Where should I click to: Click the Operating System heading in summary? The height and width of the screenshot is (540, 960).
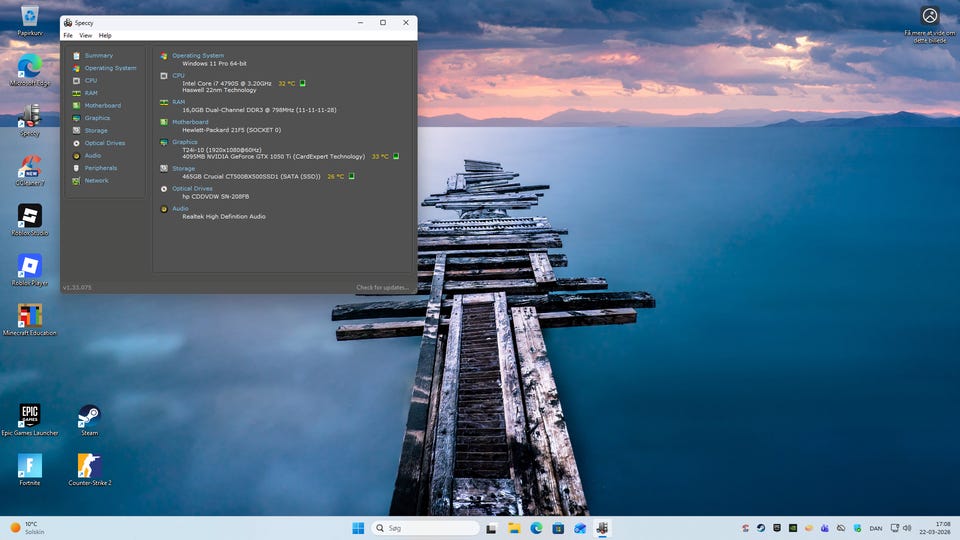pyautogui.click(x=198, y=56)
